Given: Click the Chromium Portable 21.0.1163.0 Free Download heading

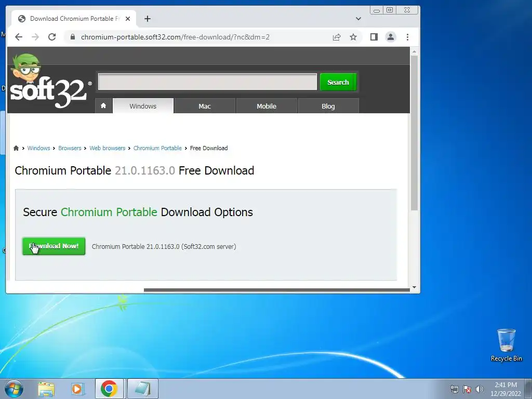Looking at the screenshot, I should pos(135,170).
